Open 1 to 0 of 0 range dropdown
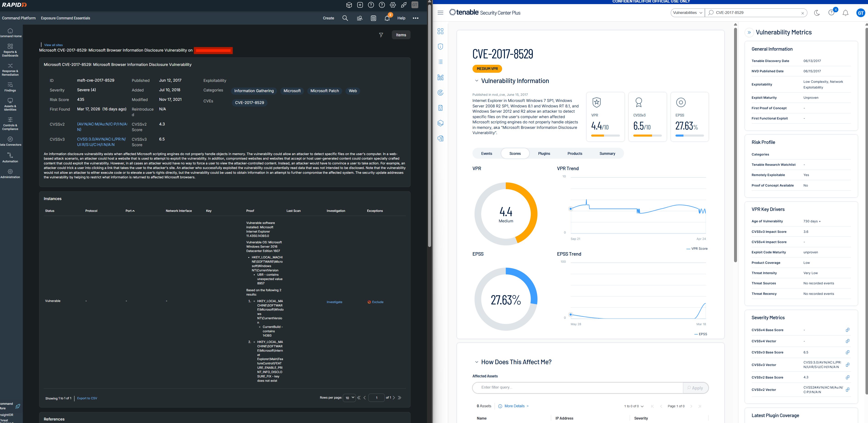 (634, 406)
